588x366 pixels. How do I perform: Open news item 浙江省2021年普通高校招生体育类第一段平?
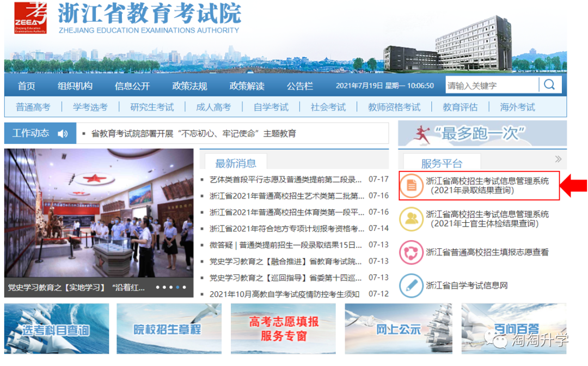click(287, 212)
